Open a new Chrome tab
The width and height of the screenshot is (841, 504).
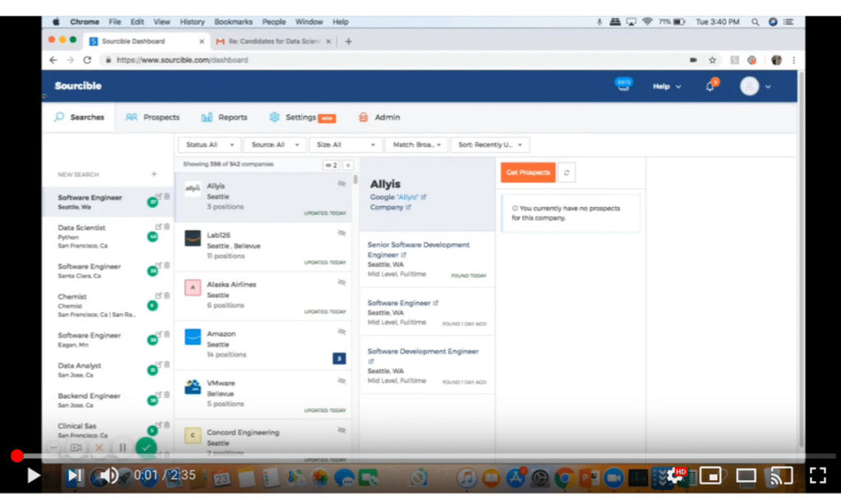pos(348,41)
